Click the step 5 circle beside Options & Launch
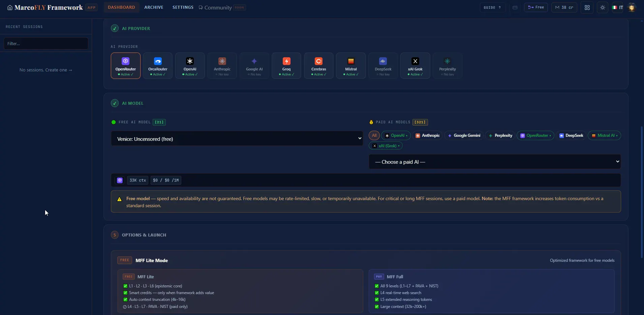 (x=115, y=235)
